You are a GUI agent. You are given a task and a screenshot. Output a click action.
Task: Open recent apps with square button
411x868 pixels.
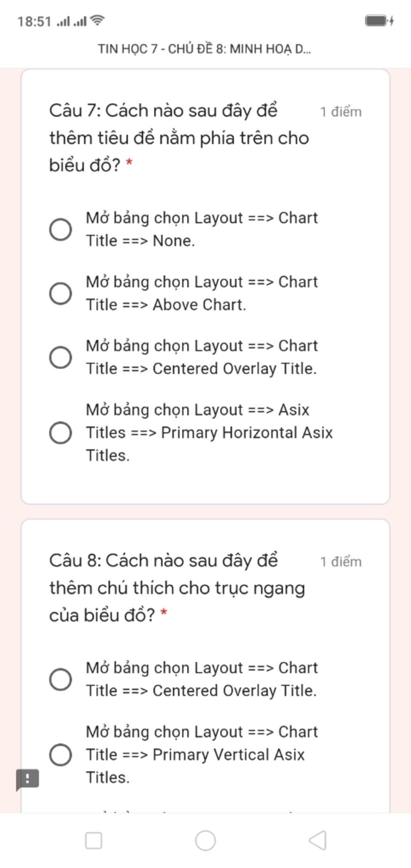94,840
